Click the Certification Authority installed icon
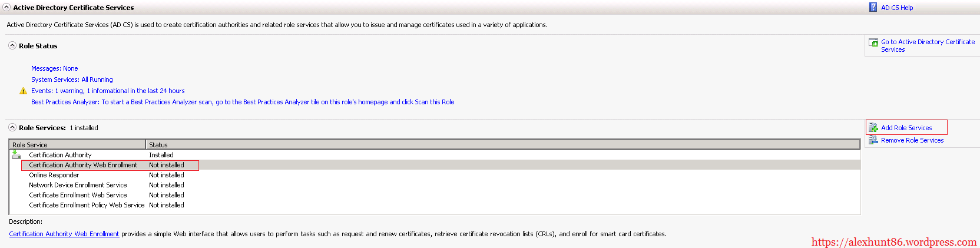980x248 pixels. coord(16,155)
